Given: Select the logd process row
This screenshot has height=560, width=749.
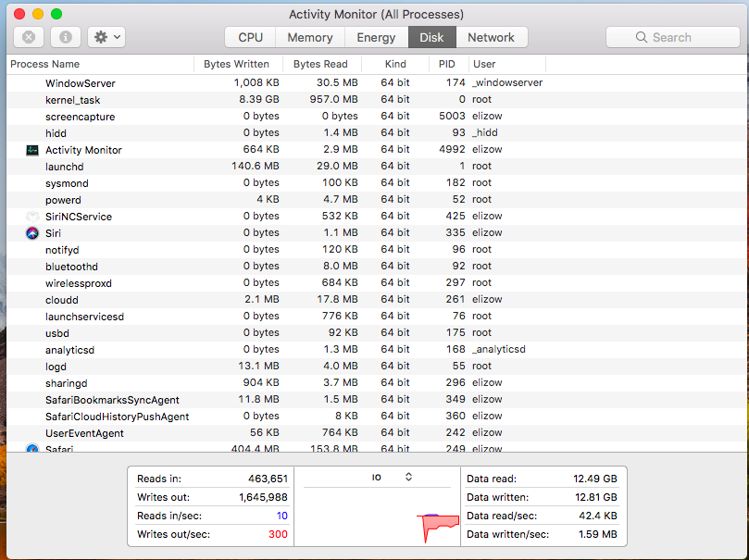Looking at the screenshot, I should [x=378, y=367].
